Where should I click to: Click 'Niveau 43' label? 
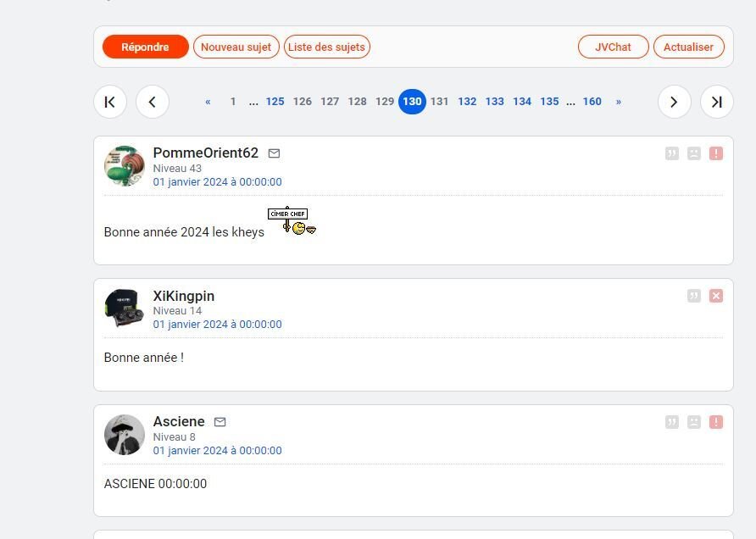[177, 169]
